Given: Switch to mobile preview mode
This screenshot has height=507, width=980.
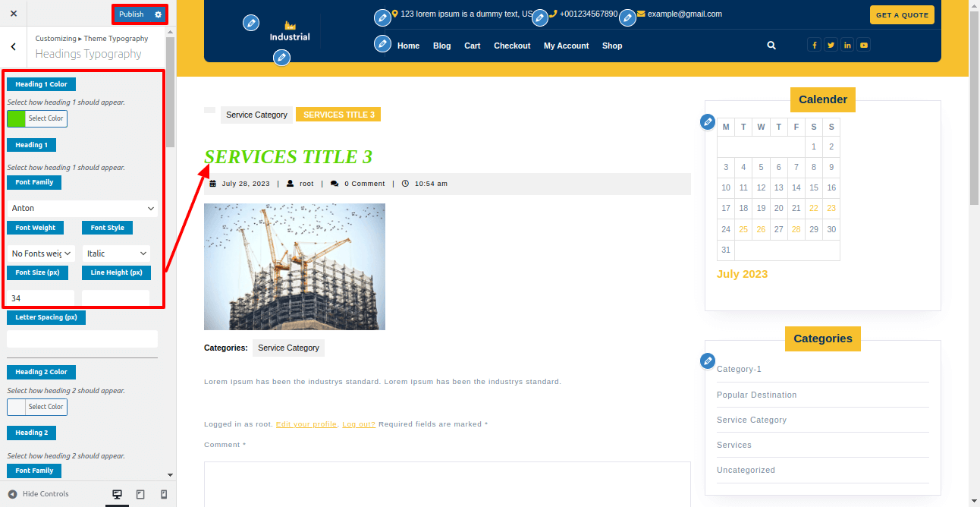Looking at the screenshot, I should pos(164,494).
